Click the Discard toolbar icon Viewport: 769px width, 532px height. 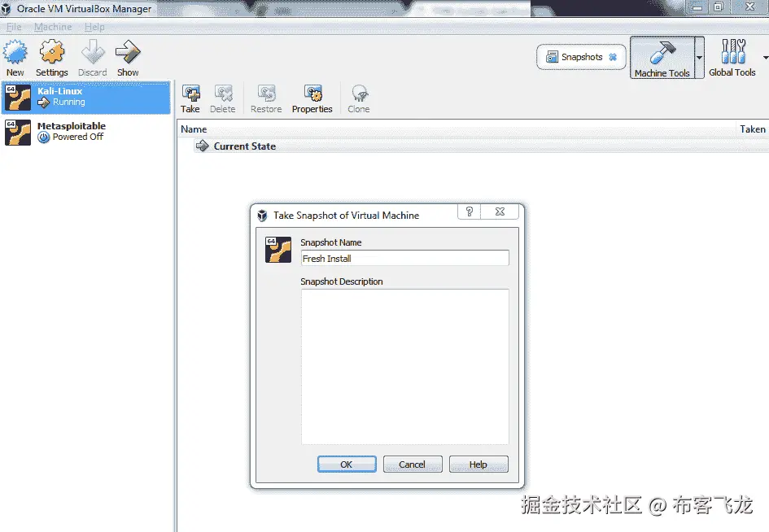[92, 52]
